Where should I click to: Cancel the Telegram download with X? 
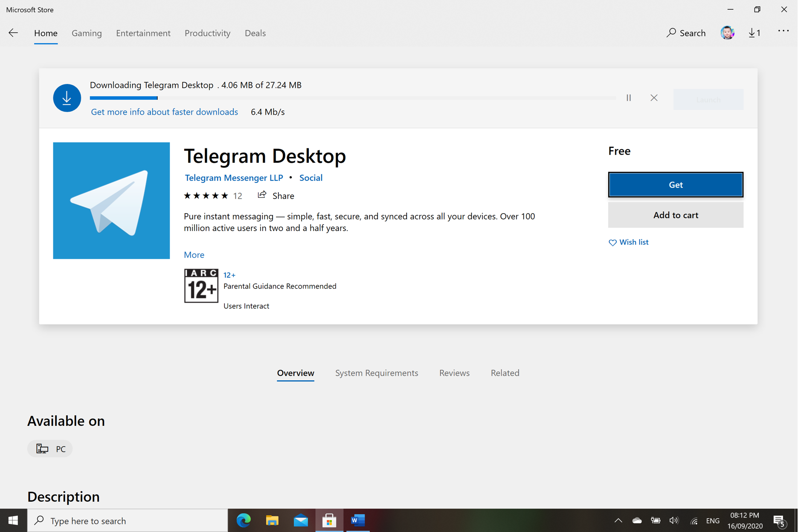pyautogui.click(x=654, y=98)
